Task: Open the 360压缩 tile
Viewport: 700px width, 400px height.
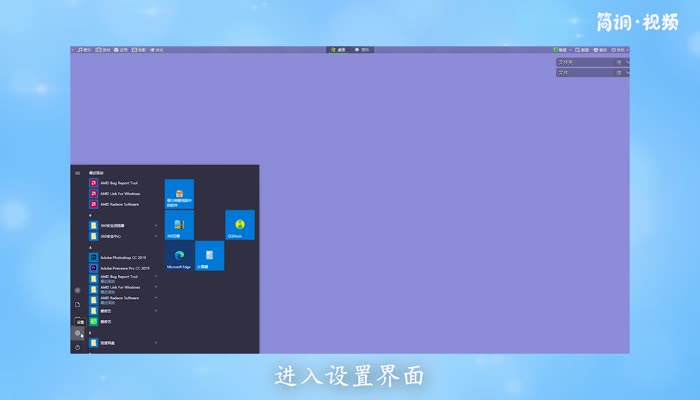Action: pyautogui.click(x=179, y=225)
